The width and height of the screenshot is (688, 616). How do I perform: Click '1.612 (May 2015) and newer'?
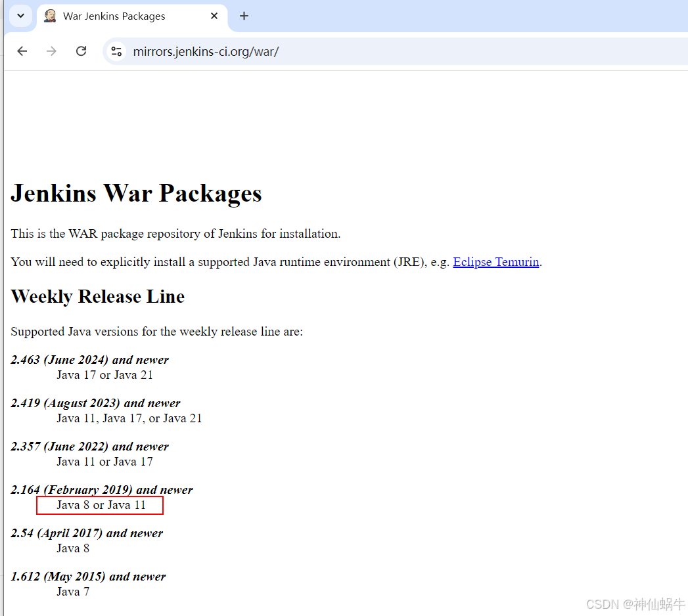(x=88, y=577)
